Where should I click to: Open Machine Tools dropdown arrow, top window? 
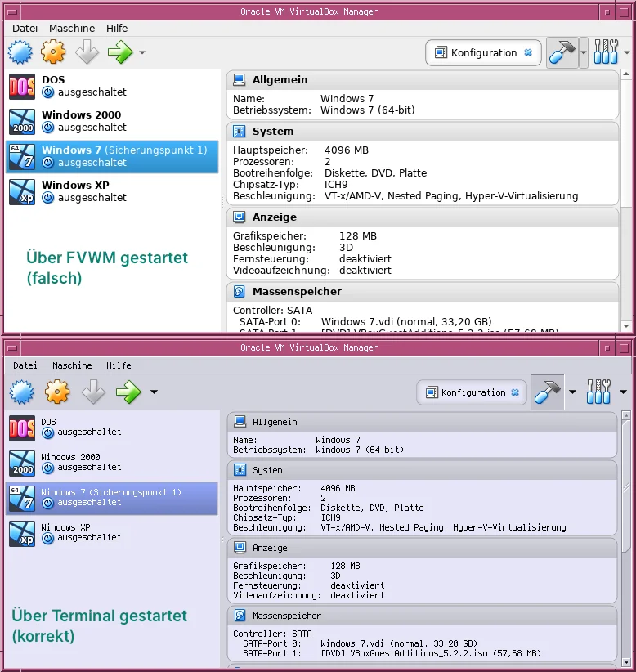pos(584,52)
